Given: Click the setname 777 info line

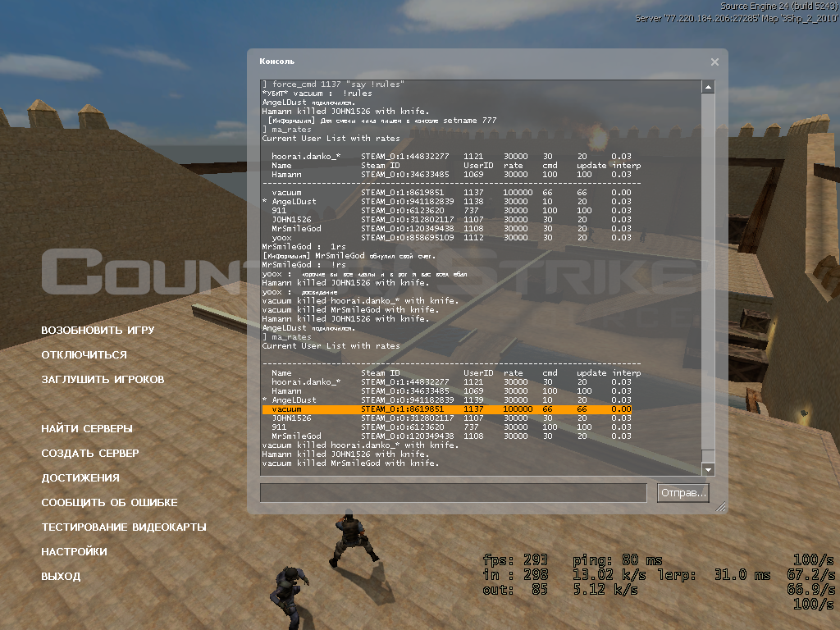Looking at the screenshot, I should pos(382,121).
